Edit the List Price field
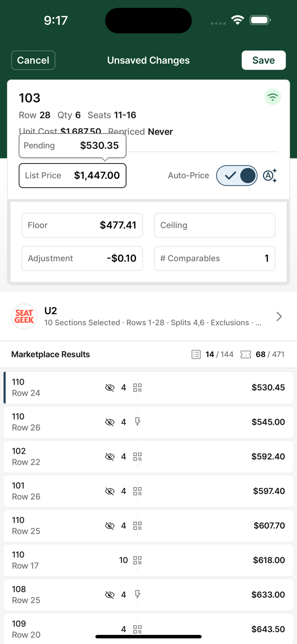This screenshot has width=297, height=644. click(73, 176)
